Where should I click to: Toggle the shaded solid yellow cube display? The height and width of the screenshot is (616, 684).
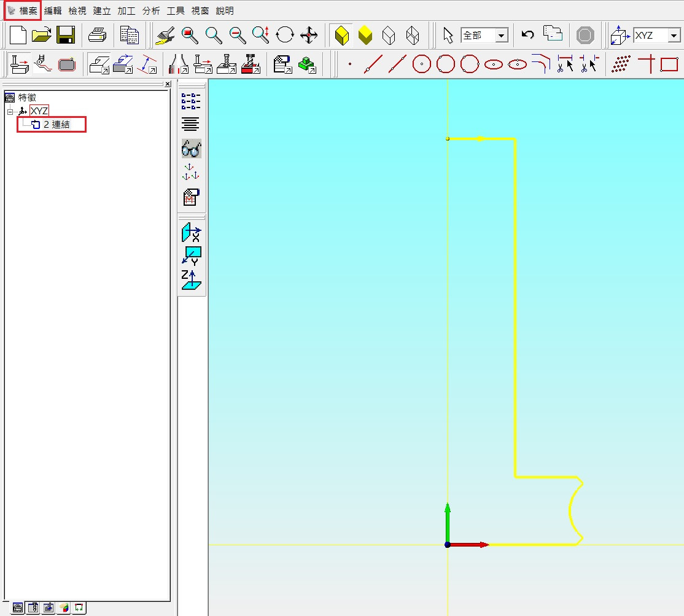[x=365, y=35]
